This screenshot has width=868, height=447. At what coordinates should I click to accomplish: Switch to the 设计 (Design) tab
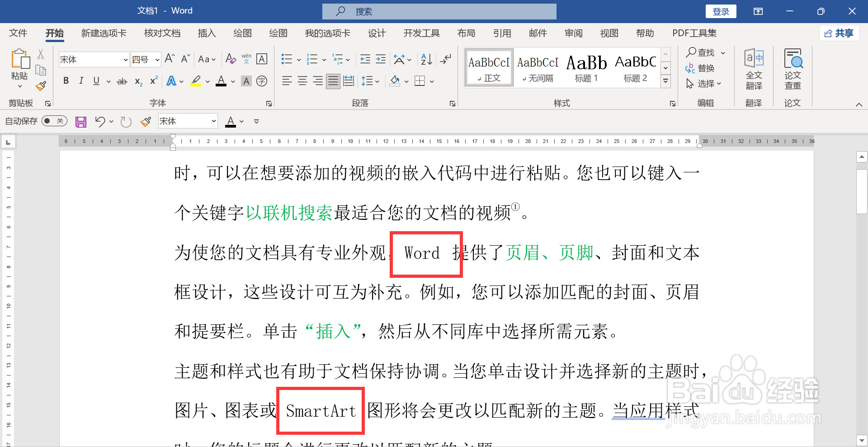[377, 33]
